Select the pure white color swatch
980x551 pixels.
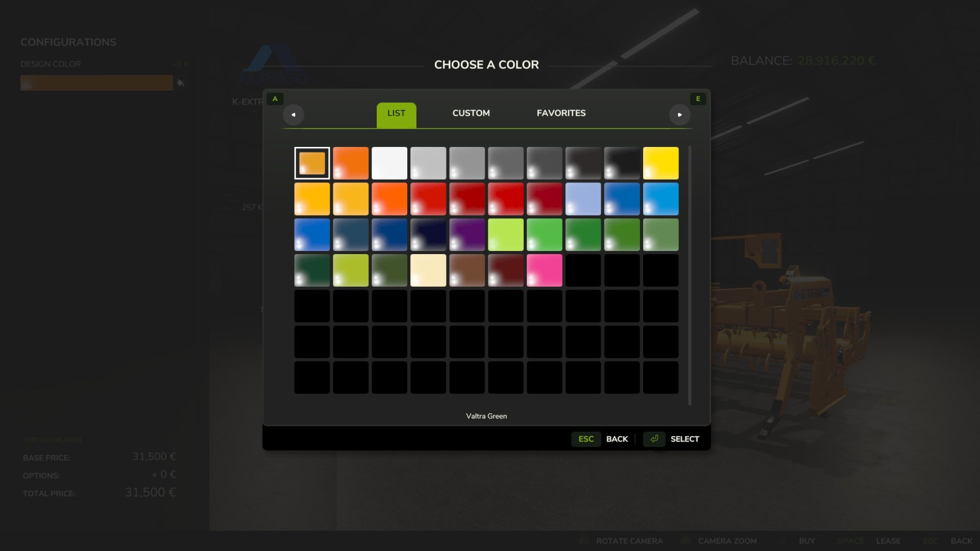point(389,163)
